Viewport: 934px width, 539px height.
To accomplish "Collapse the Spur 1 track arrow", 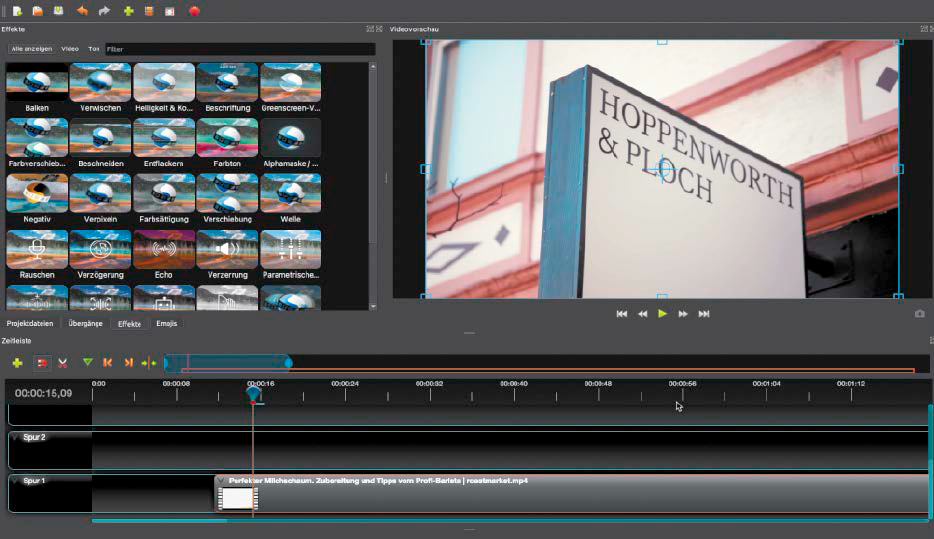I will click(15, 481).
